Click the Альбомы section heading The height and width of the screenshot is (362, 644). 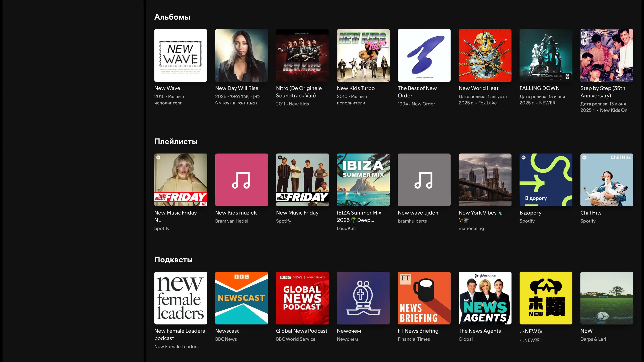click(x=172, y=17)
